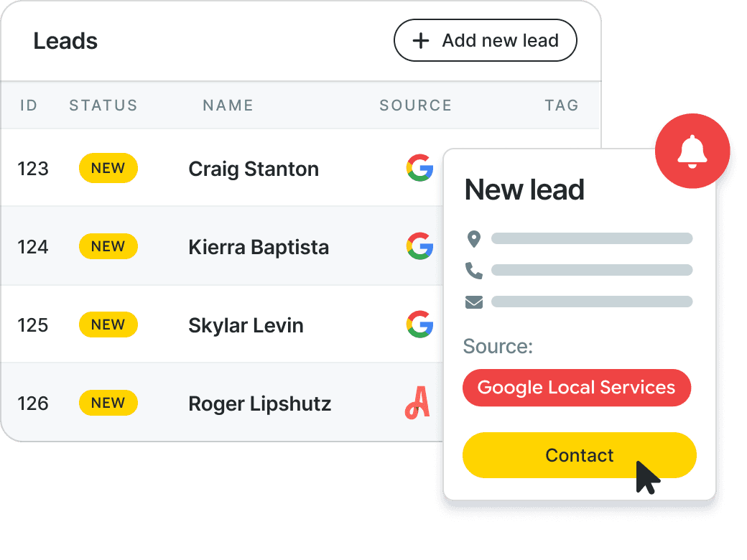
Task: Click the red notification bell icon
Action: 692,151
